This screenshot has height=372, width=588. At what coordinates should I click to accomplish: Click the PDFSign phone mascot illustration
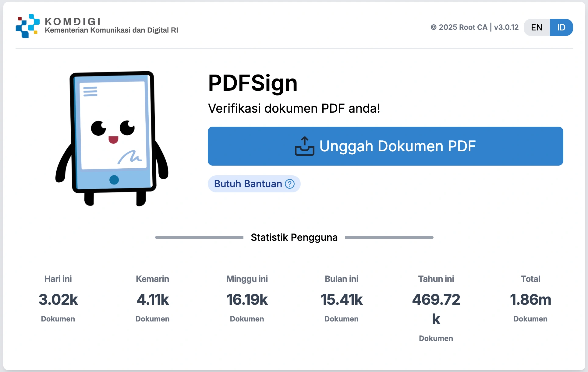tap(112, 139)
